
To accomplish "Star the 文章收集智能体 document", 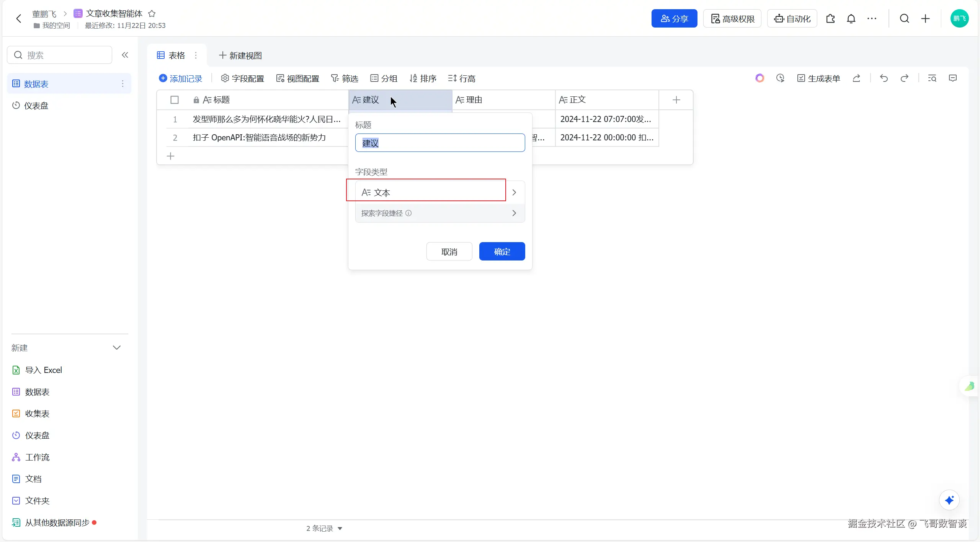I will pyautogui.click(x=152, y=14).
